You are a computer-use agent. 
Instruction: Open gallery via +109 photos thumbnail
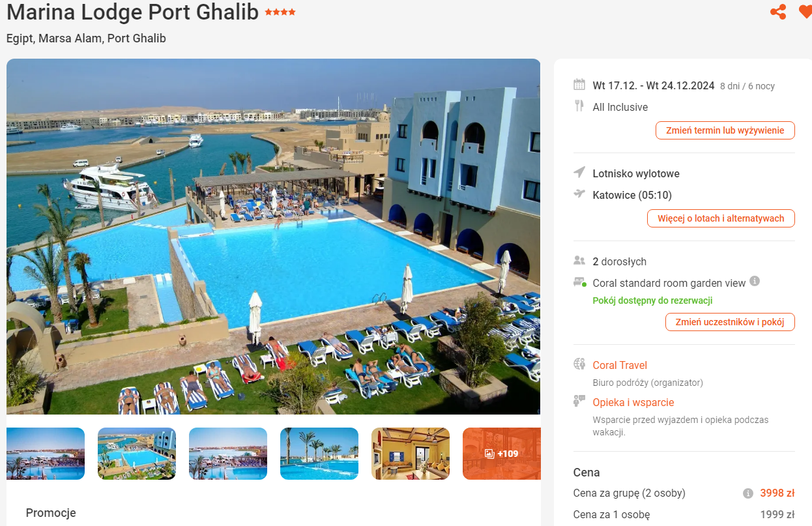tap(502, 454)
